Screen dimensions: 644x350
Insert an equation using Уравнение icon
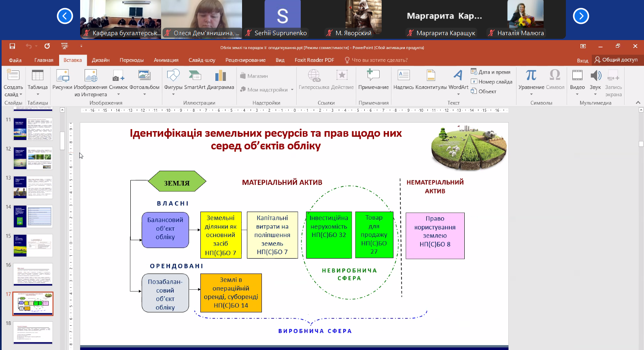(x=531, y=76)
